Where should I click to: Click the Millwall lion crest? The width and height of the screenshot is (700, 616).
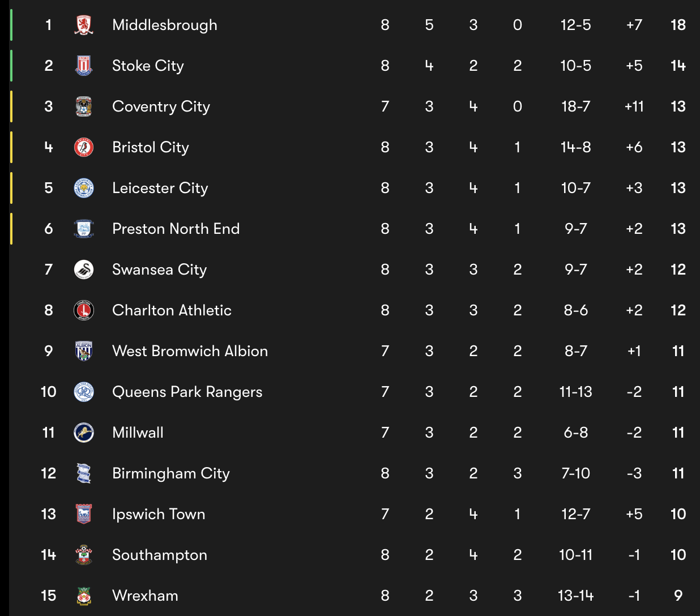click(84, 433)
